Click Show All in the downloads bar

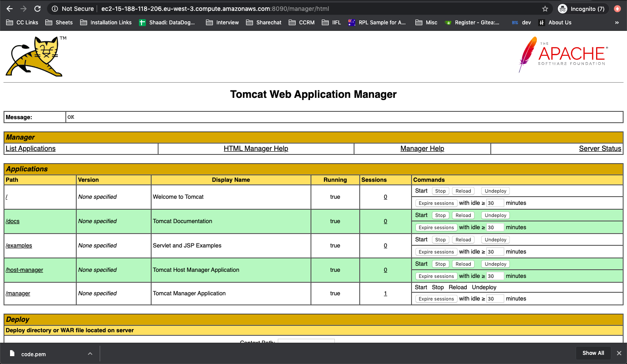click(x=593, y=353)
